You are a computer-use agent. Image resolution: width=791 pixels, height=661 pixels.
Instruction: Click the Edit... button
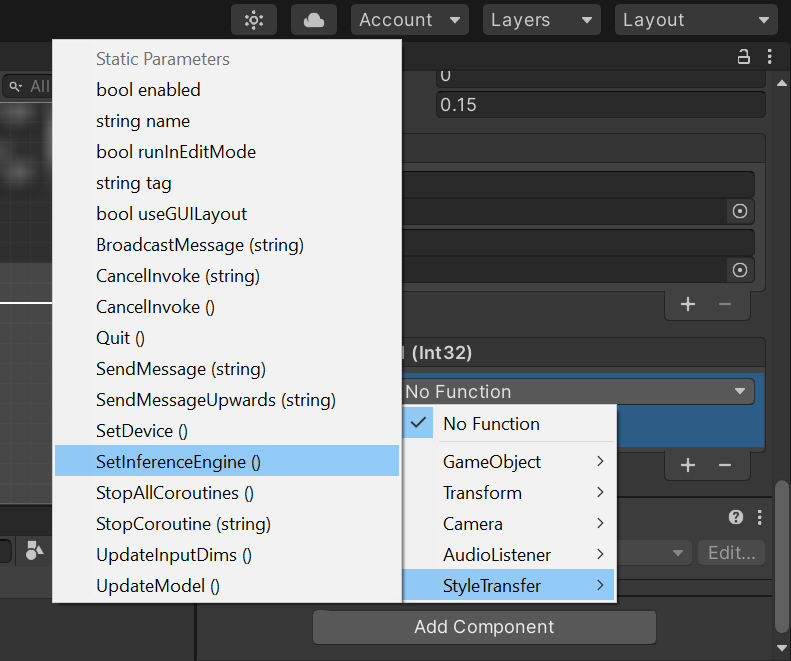point(733,552)
